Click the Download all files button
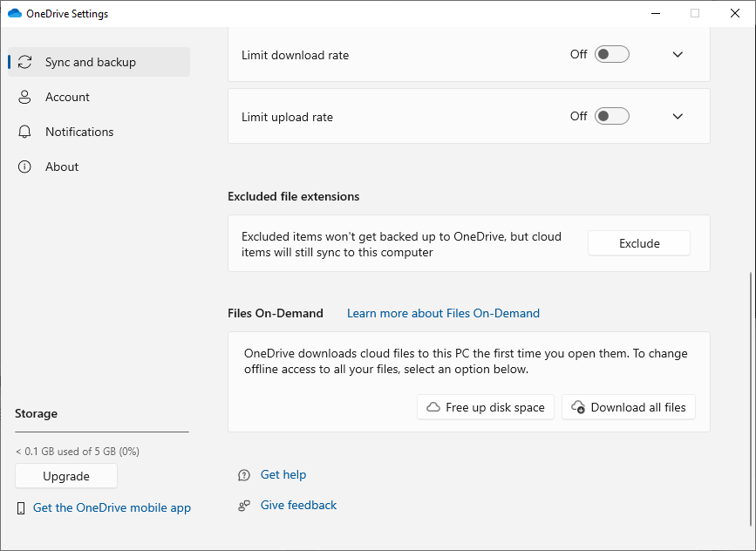The width and height of the screenshot is (756, 551). 629,407
